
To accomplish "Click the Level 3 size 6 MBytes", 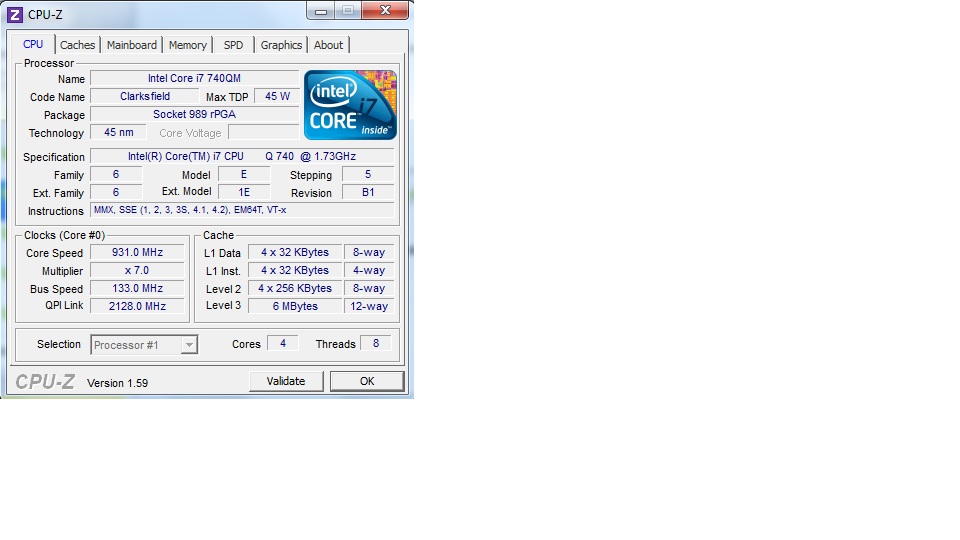I will [294, 306].
